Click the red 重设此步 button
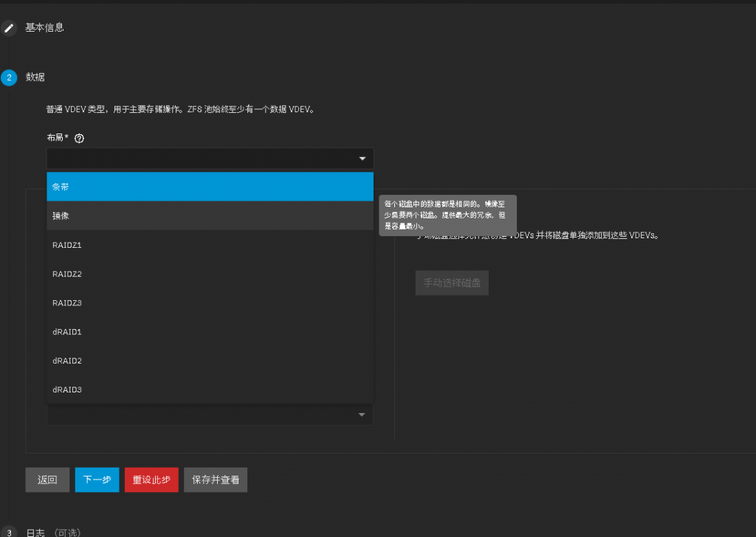 point(151,479)
